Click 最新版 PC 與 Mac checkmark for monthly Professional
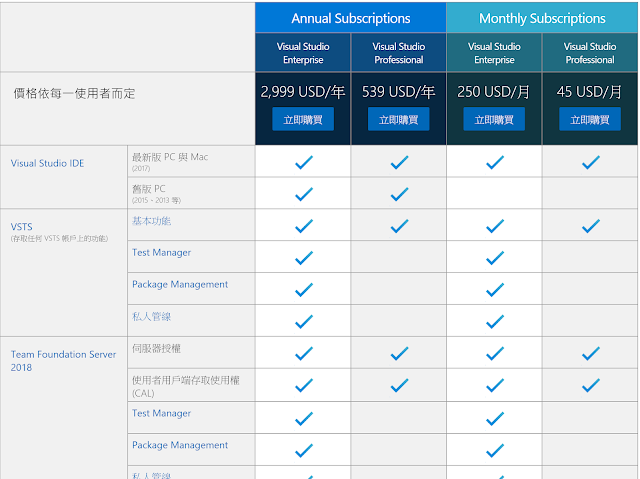 (591, 162)
